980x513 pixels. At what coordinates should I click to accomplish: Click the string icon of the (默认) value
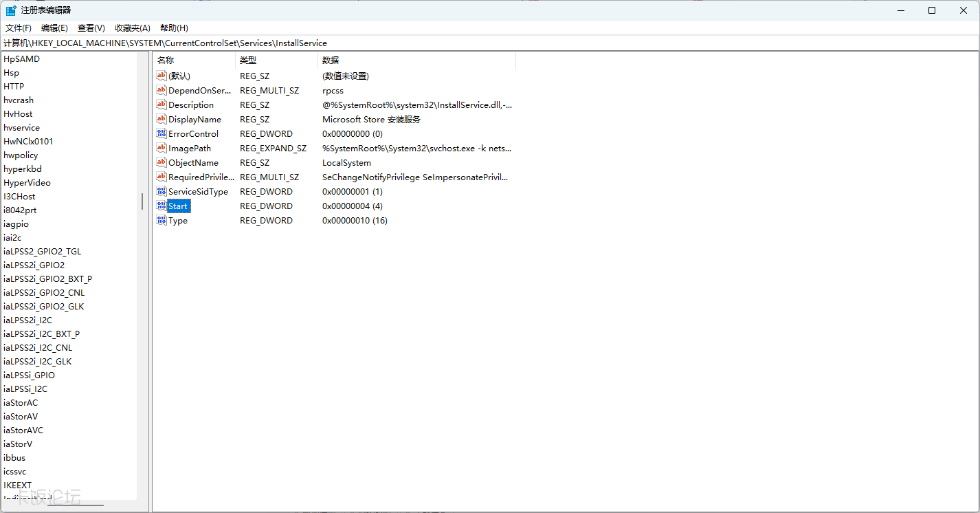pyautogui.click(x=162, y=76)
